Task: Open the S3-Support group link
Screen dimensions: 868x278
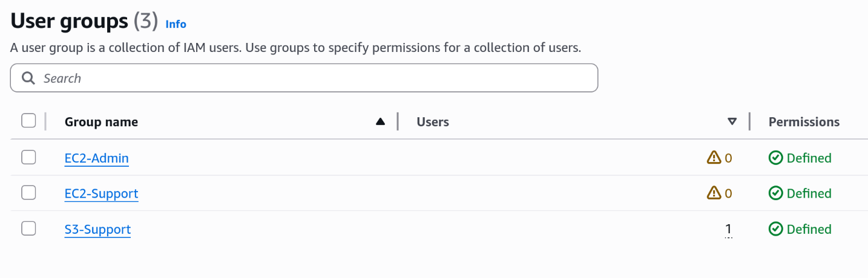Action: (x=97, y=230)
